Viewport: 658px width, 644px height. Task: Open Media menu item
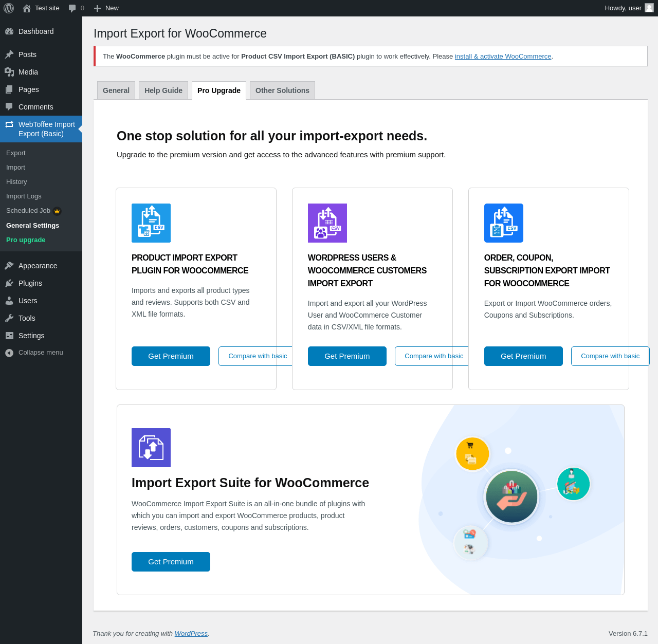tap(41, 72)
